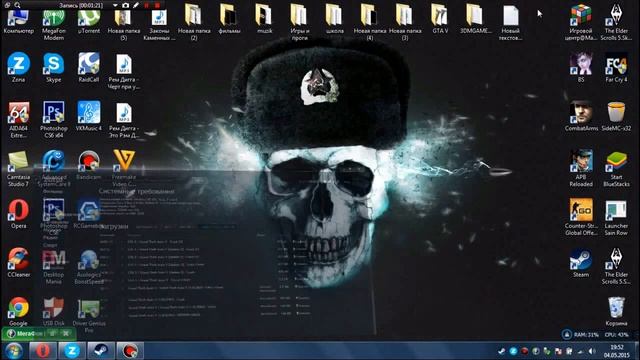Launch MegaFon Modem from the desktop
Screen dimensions: 640x360
coord(53,25)
